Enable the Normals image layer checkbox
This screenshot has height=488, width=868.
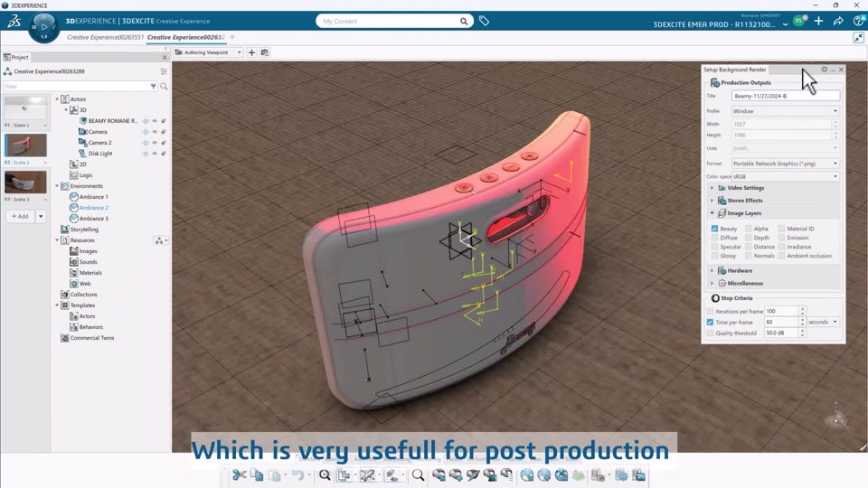[x=749, y=256]
